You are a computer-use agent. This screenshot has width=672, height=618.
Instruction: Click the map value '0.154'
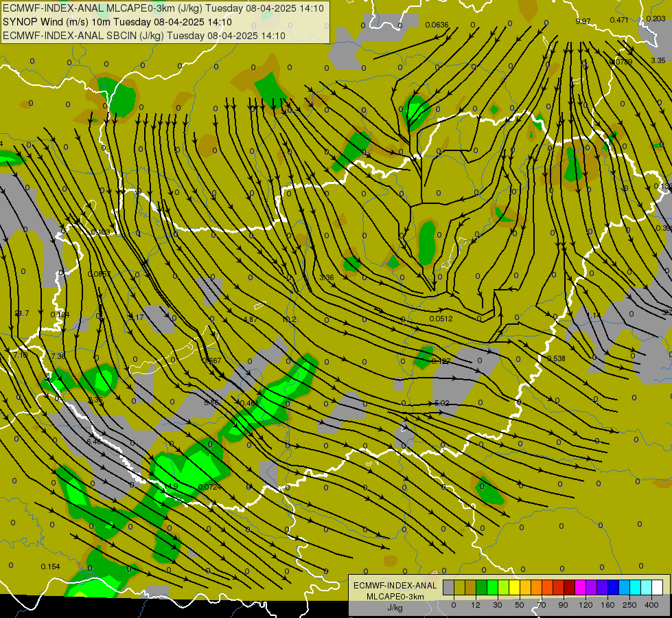coord(50,566)
